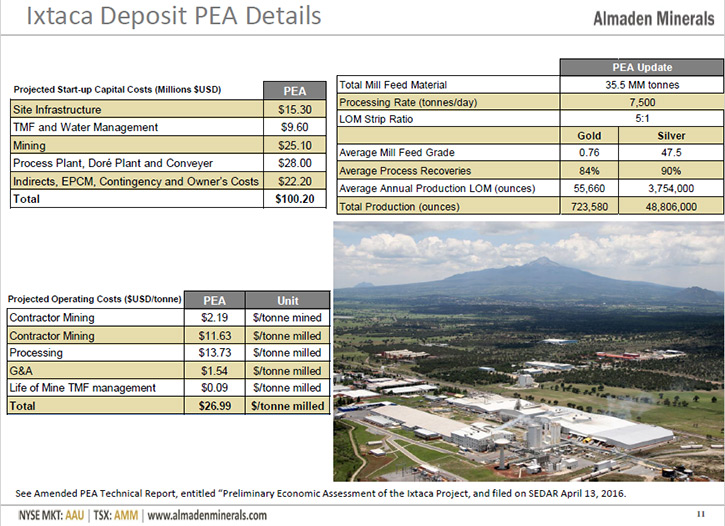Click the $22.20 indirects cost
Image resolution: width=725 pixels, height=526 pixels.
pos(295,181)
